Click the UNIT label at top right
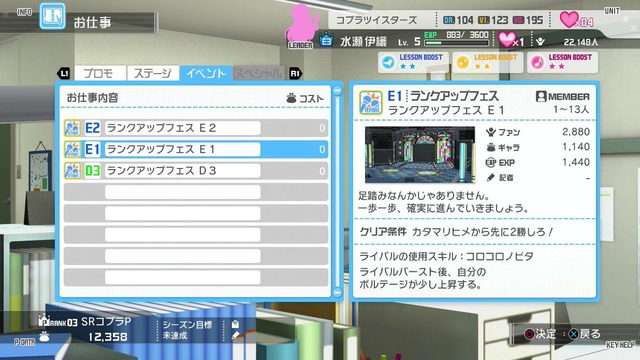 [612, 11]
